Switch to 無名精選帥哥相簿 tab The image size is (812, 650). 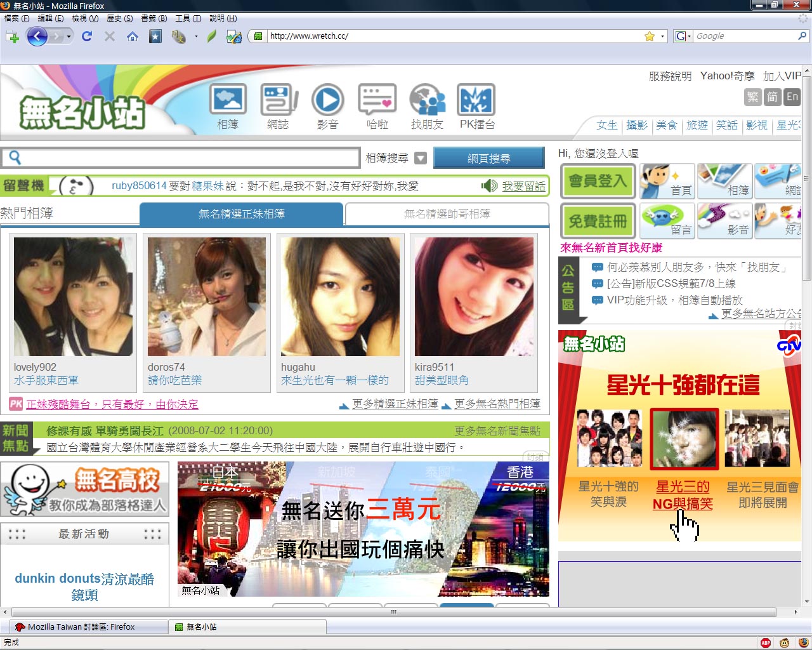[447, 214]
